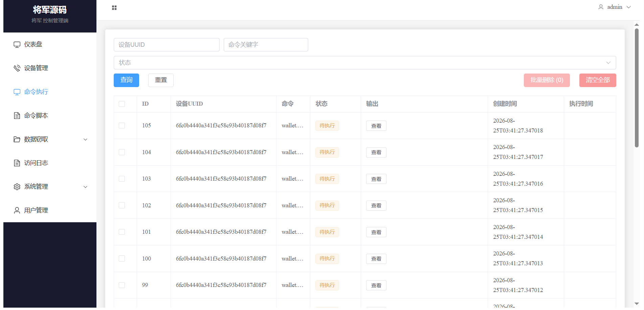This screenshot has height=310, width=644.
Task: Open the admin account dropdown arrow
Action: point(629,7)
